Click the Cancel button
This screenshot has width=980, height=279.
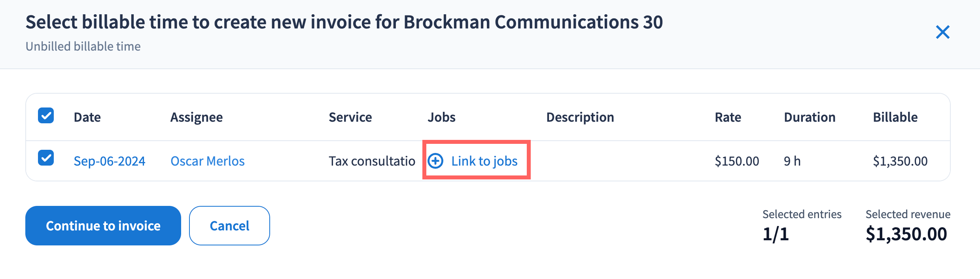[229, 226]
